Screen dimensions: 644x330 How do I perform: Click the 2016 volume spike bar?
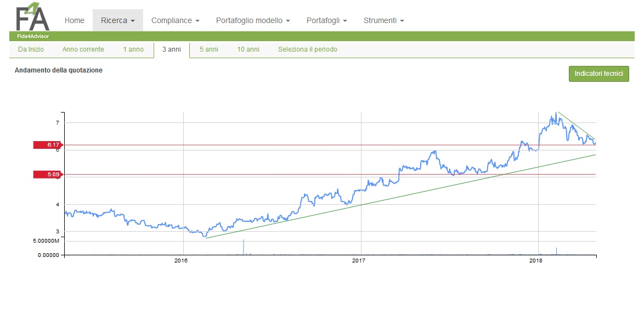coord(244,247)
